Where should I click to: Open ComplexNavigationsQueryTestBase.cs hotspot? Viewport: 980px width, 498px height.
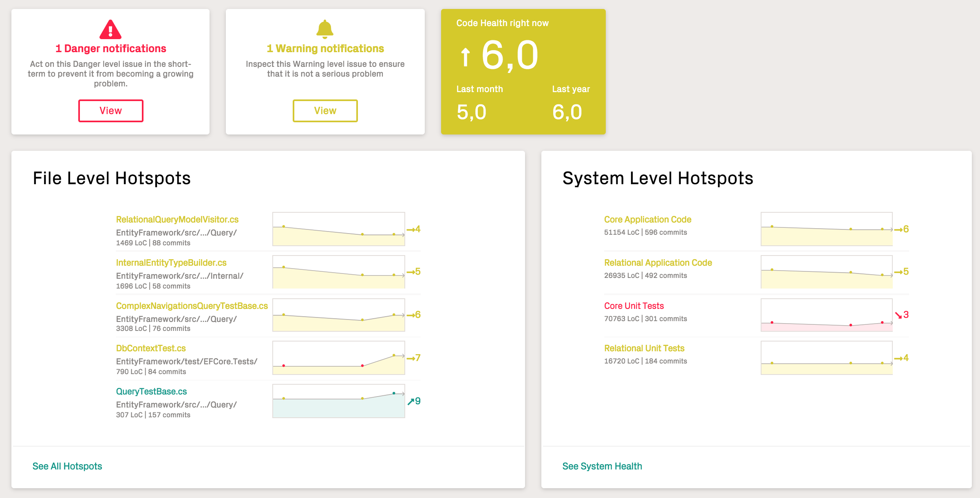(x=192, y=306)
